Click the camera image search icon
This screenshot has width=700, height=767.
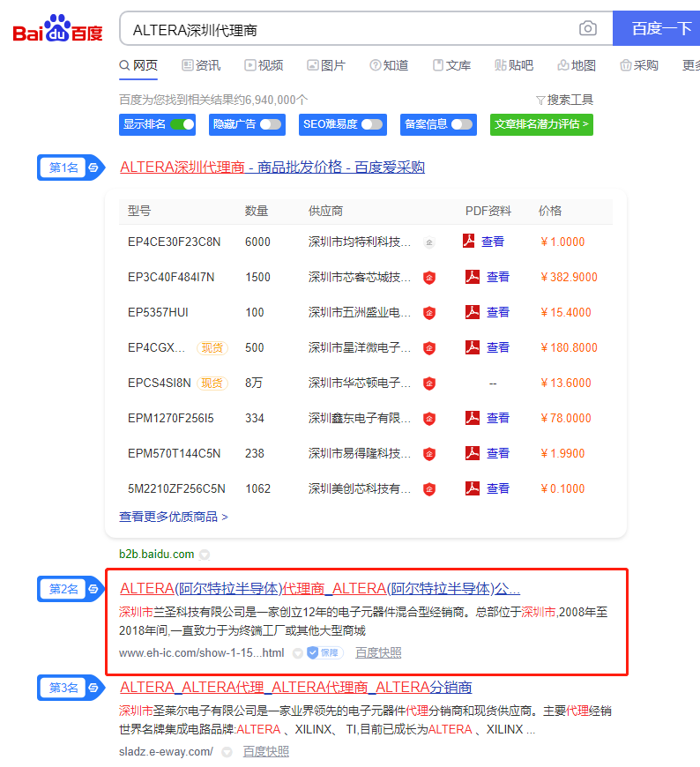(x=587, y=28)
